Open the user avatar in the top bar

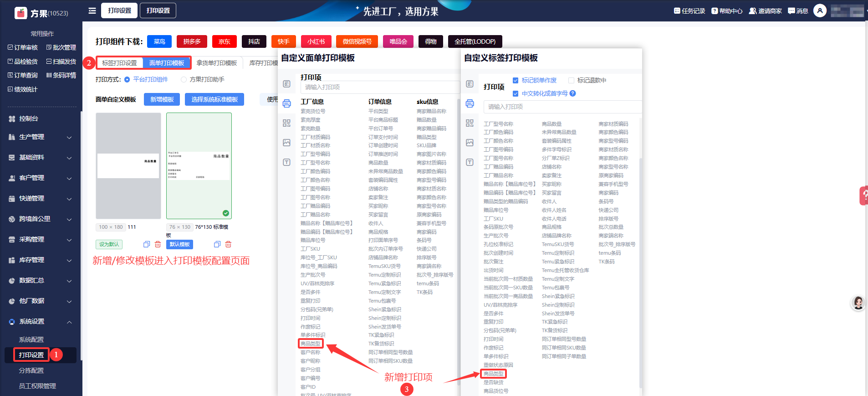820,10
